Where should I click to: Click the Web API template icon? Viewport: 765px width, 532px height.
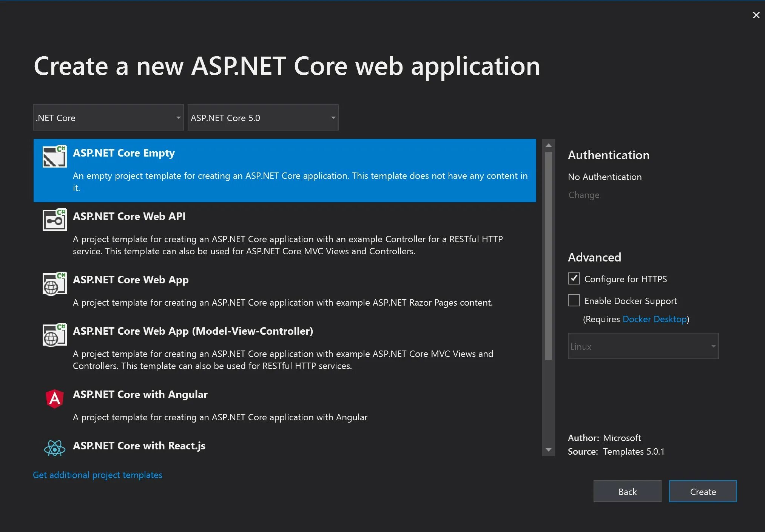(54, 220)
